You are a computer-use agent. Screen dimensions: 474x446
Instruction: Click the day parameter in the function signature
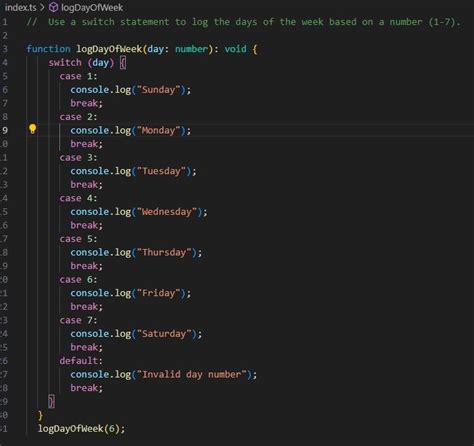pos(156,49)
